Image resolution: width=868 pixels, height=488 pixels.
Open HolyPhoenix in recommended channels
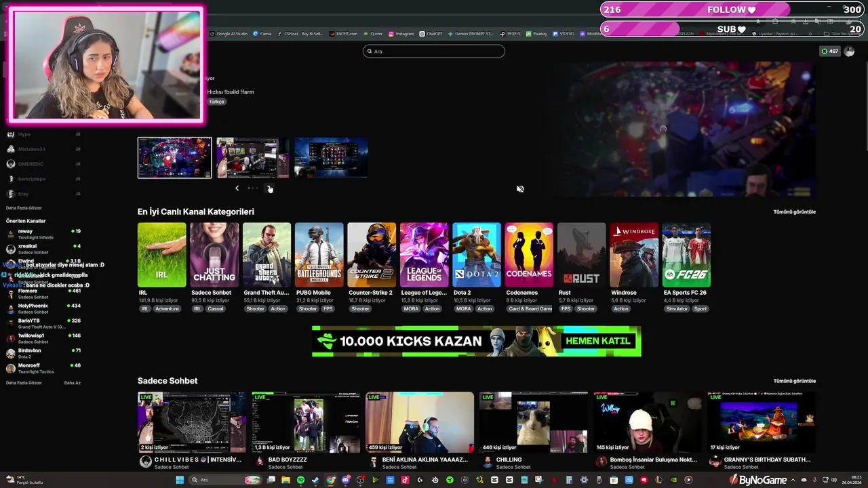coord(43,309)
